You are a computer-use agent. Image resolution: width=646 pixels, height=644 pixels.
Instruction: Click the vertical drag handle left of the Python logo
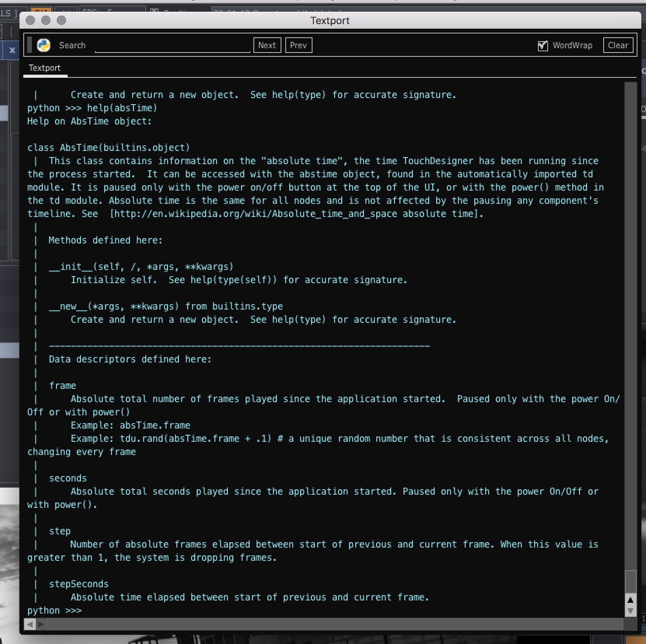point(30,45)
